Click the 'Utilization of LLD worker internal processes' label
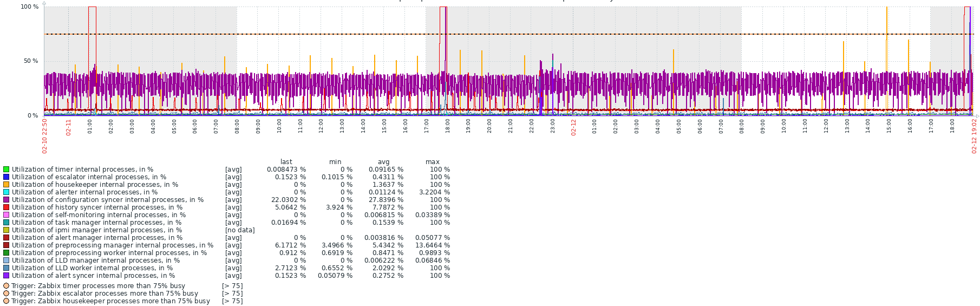 pyautogui.click(x=92, y=268)
